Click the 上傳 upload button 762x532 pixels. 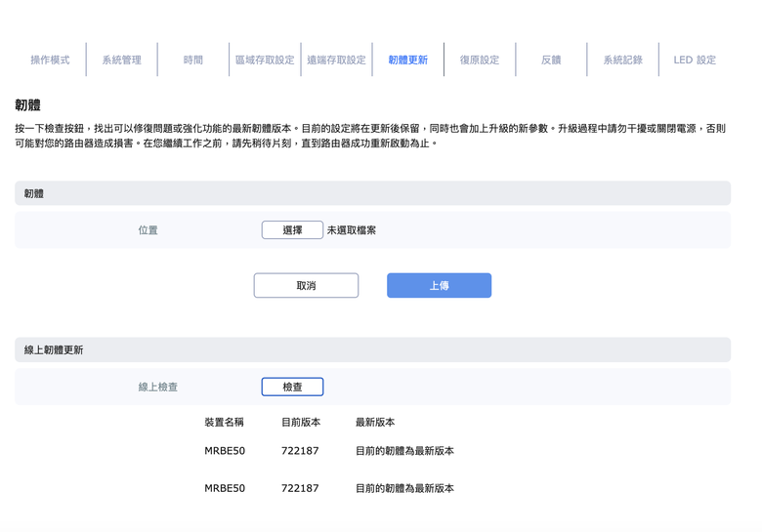[439, 285]
